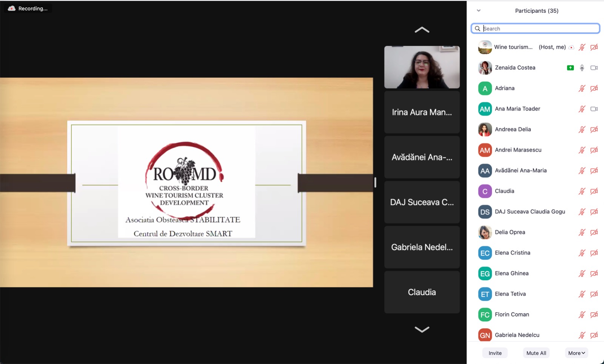604x364 pixels.
Task: Click Florin Coman's muted microphone icon
Action: [x=582, y=315]
